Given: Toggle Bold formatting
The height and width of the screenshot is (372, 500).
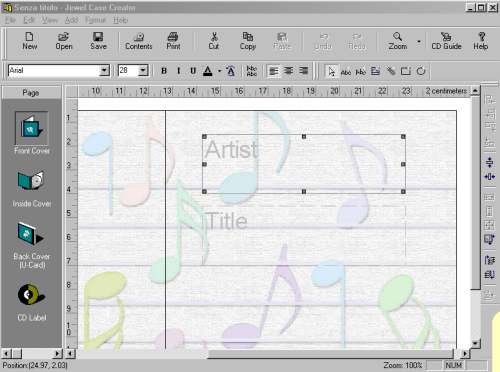Looking at the screenshot, I should (x=164, y=71).
